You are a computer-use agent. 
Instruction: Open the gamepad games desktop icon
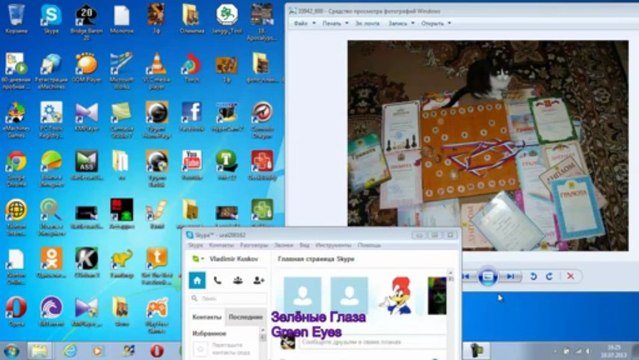point(157,315)
